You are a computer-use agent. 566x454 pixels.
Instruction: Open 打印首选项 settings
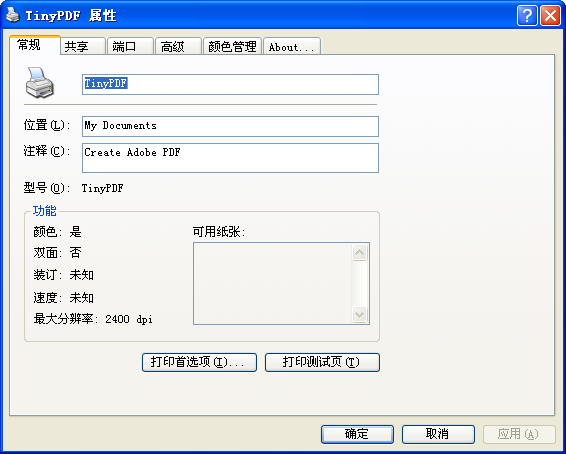(199, 362)
